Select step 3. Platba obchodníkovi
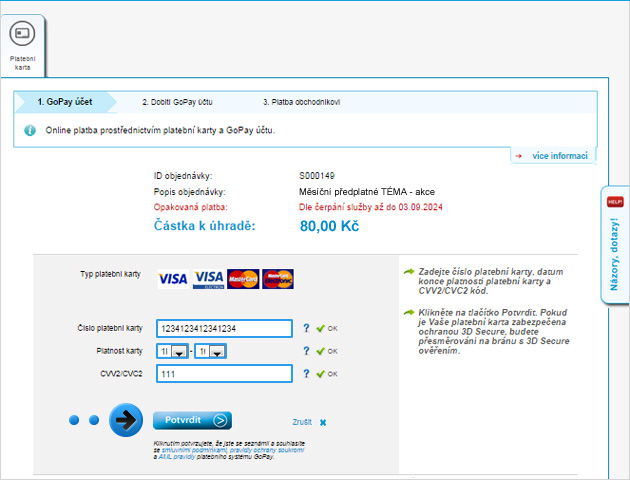The height and width of the screenshot is (480, 630). point(301,102)
